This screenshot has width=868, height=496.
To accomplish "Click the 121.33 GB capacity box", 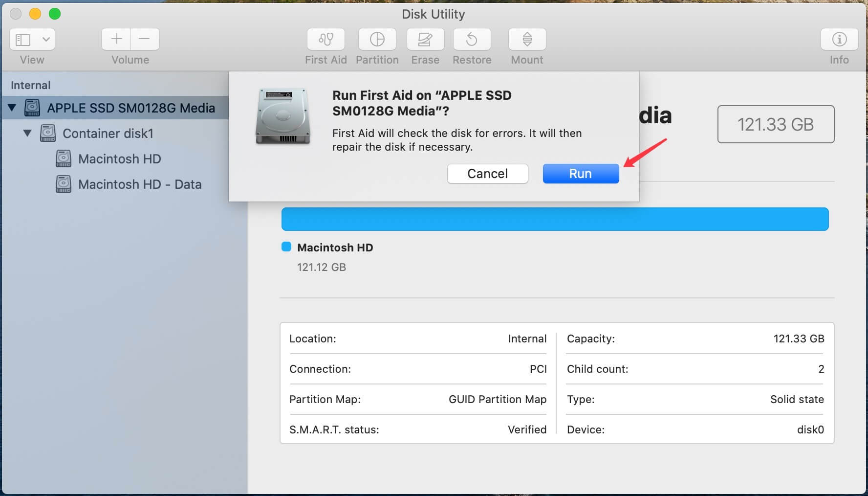I will click(x=775, y=124).
